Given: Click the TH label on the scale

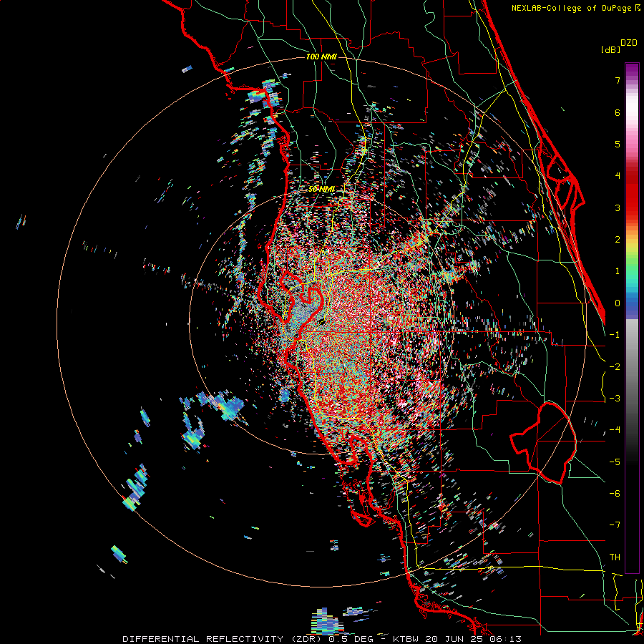Looking at the screenshot, I should [615, 557].
